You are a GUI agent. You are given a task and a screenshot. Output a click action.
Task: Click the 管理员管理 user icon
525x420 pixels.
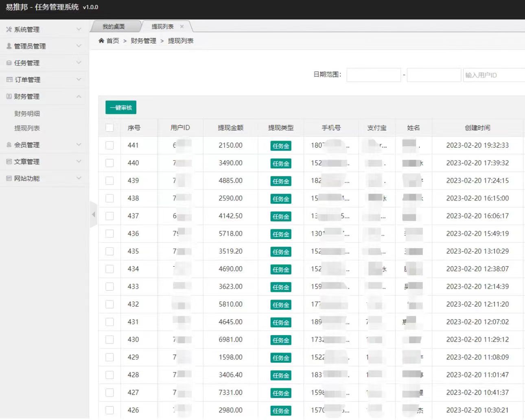9,46
